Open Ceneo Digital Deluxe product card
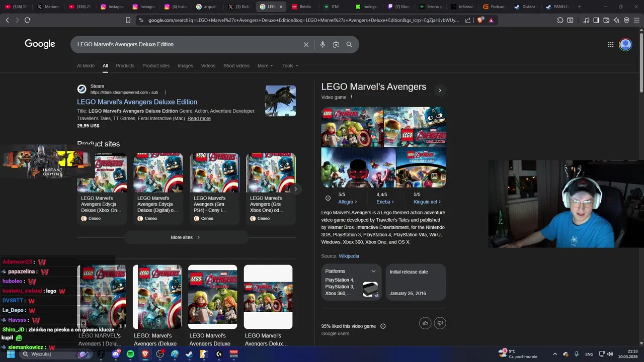The image size is (644, 362). pyautogui.click(x=158, y=189)
